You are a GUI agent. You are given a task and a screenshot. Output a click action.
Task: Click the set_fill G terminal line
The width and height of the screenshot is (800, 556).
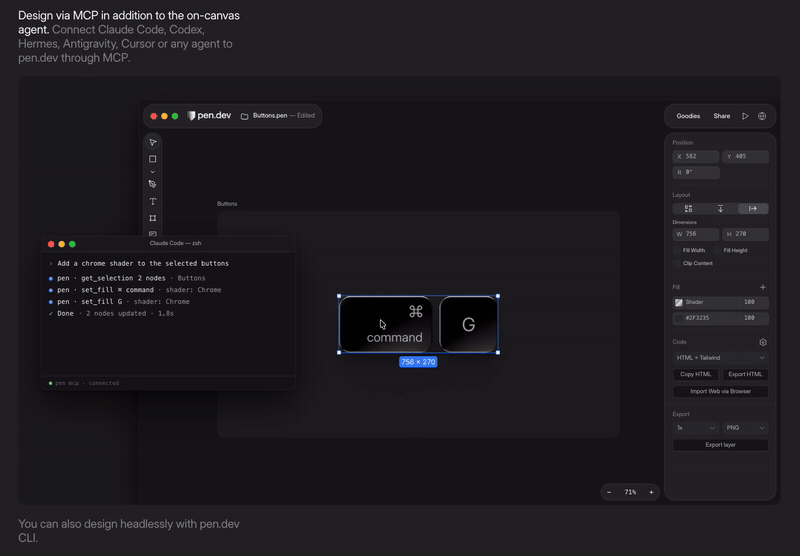pos(119,302)
